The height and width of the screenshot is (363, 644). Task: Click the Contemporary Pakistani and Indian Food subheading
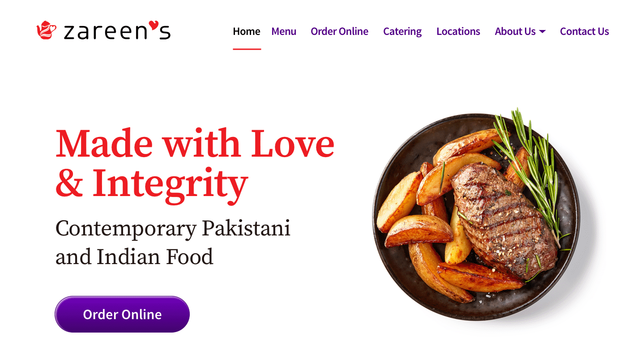pos(173,242)
